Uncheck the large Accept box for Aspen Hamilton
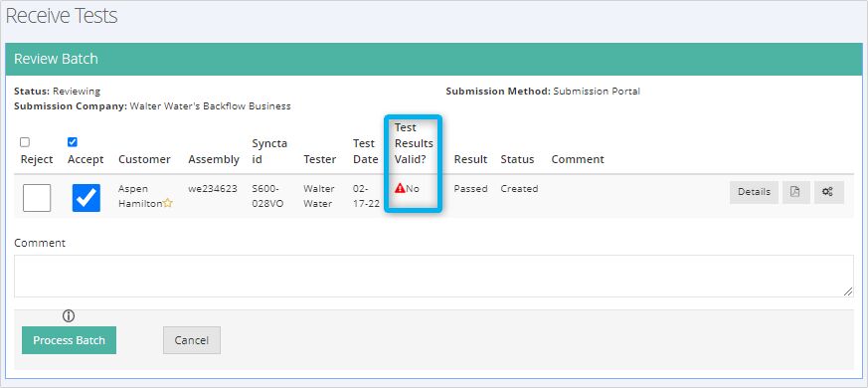This screenshot has width=868, height=388. [87, 198]
